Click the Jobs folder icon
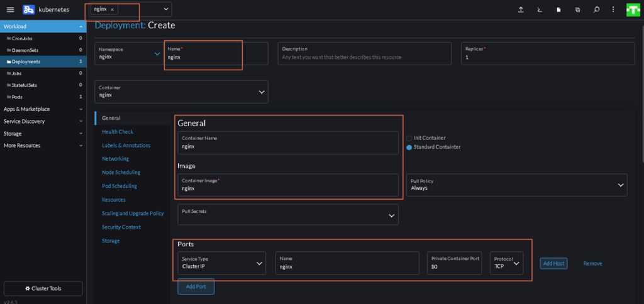Image resolution: width=644 pixels, height=304 pixels. (9, 73)
